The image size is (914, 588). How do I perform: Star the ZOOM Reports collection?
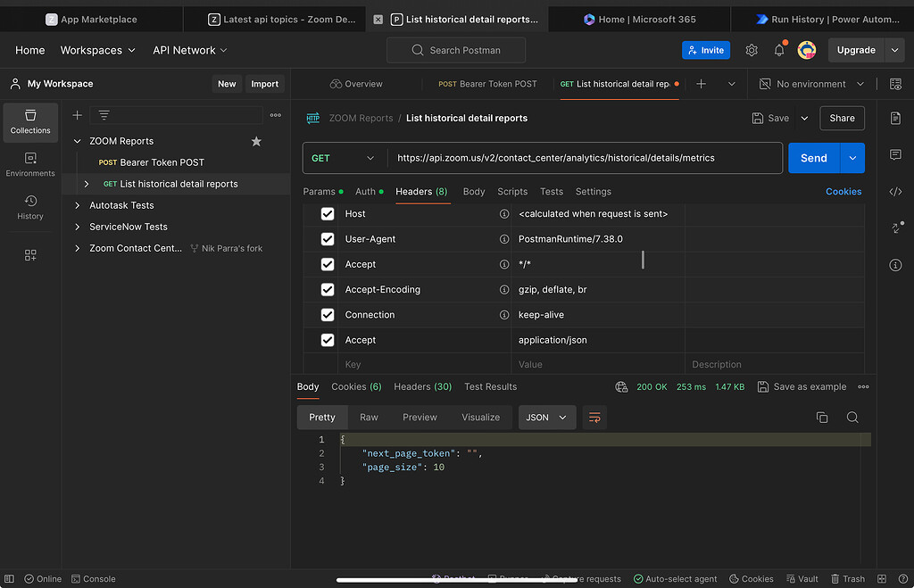pos(256,141)
